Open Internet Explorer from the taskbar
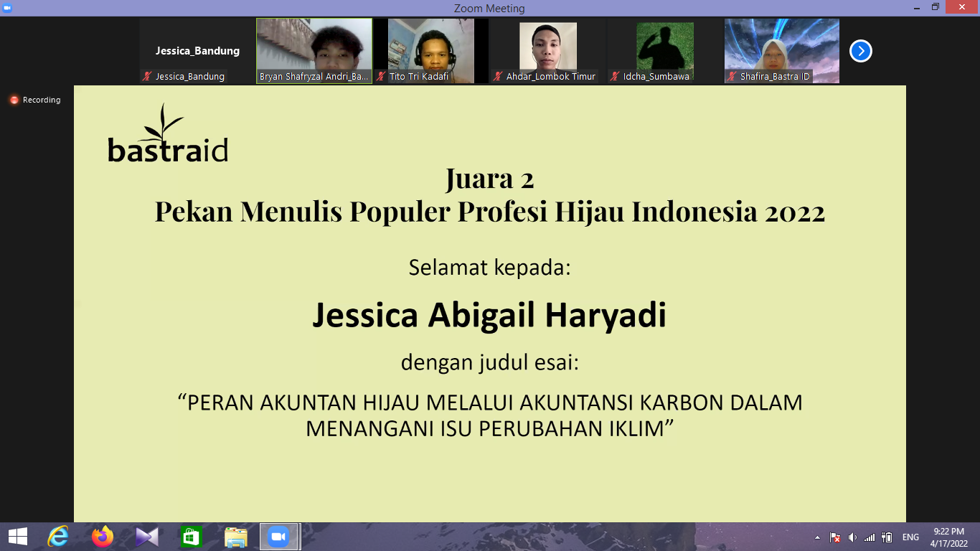 [59, 536]
